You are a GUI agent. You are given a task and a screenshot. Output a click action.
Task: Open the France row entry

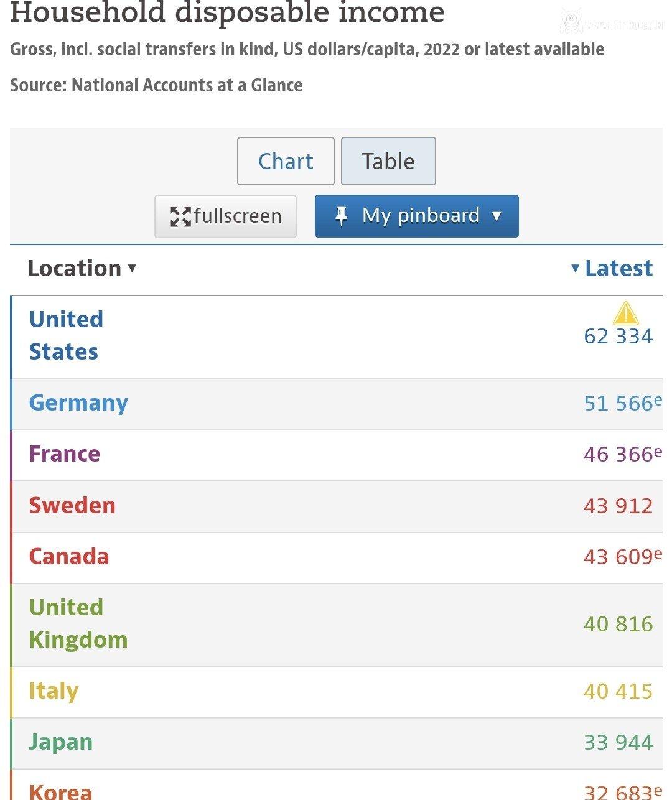click(64, 455)
